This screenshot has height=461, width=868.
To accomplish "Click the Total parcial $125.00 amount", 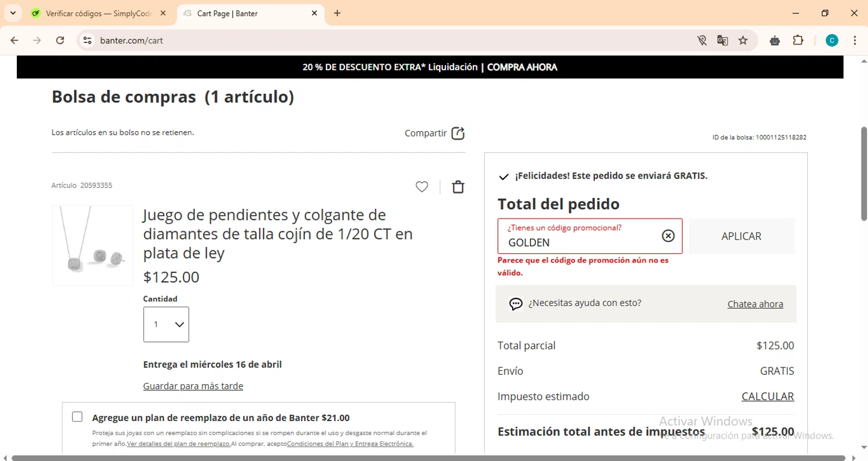I will 775,345.
